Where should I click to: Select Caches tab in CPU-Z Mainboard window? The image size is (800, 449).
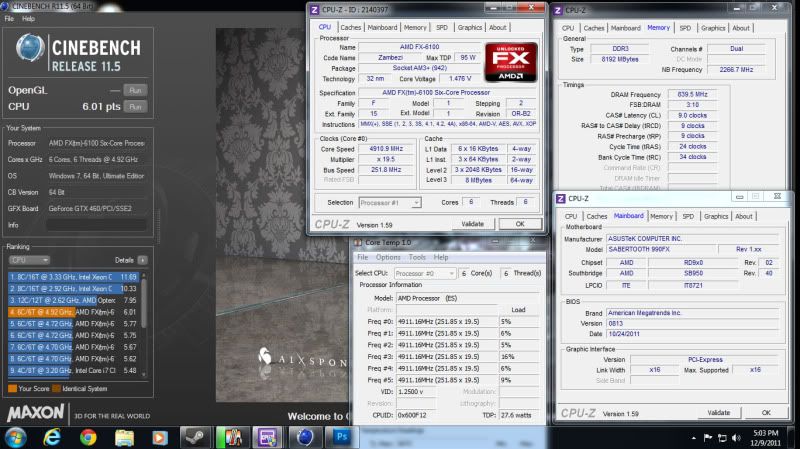coord(597,216)
